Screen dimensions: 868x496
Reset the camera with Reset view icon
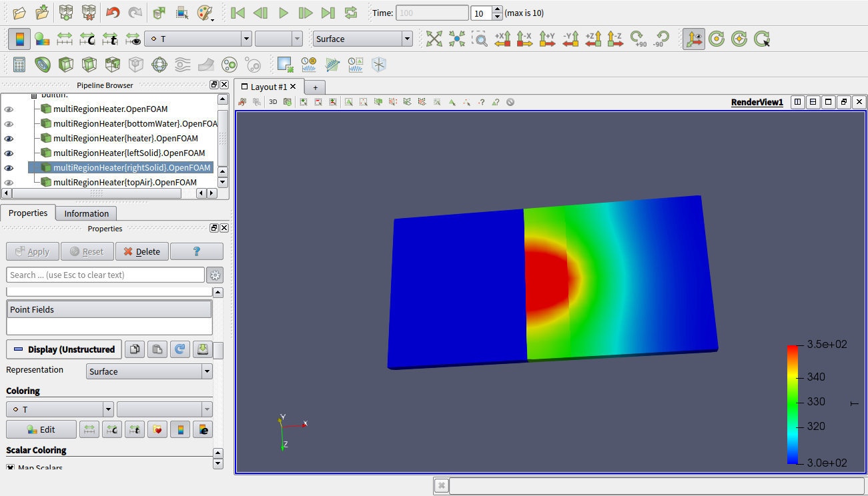[434, 39]
